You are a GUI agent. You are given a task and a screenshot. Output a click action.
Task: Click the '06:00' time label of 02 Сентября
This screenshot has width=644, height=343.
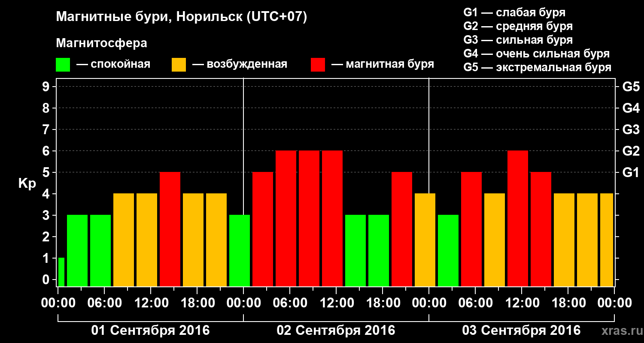(290, 303)
